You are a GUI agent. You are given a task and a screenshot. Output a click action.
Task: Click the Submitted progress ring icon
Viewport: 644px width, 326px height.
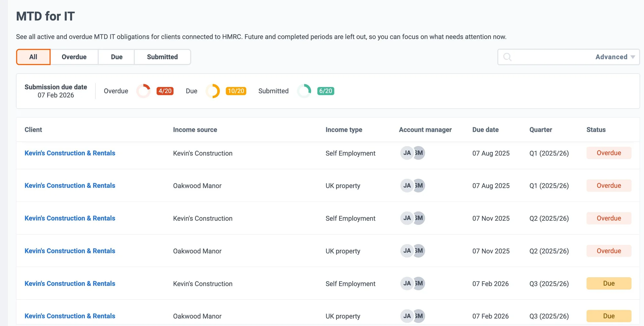pyautogui.click(x=304, y=91)
